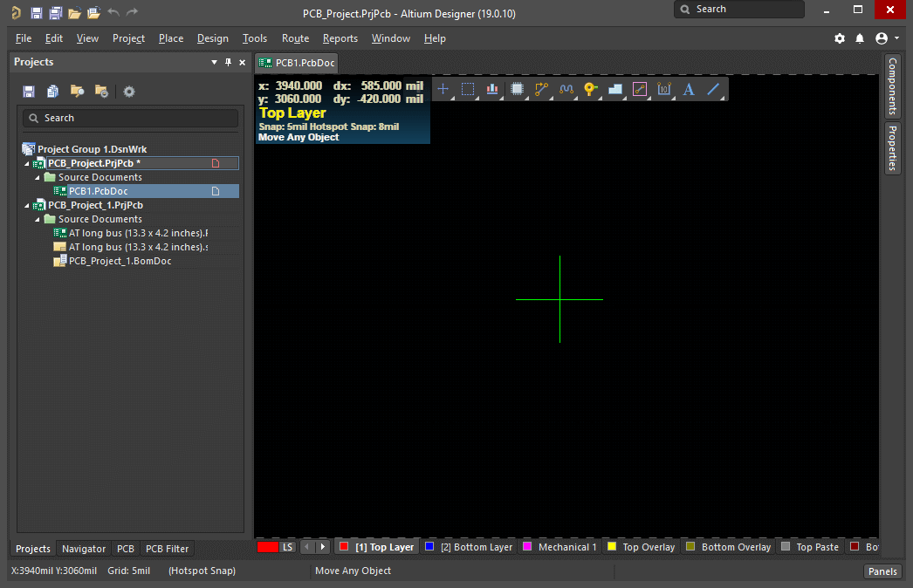The image size is (913, 588).
Task: Select the rectangular selection tool
Action: click(468, 89)
